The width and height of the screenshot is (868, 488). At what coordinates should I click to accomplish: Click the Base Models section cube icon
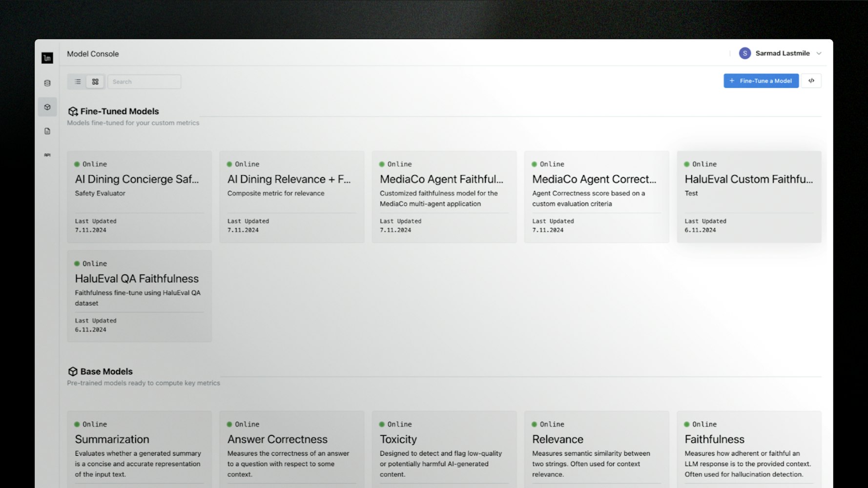[73, 372]
